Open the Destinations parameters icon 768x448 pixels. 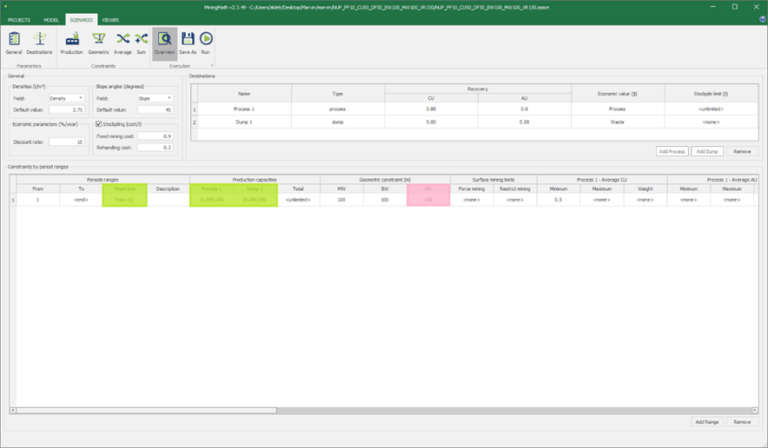coord(39,41)
